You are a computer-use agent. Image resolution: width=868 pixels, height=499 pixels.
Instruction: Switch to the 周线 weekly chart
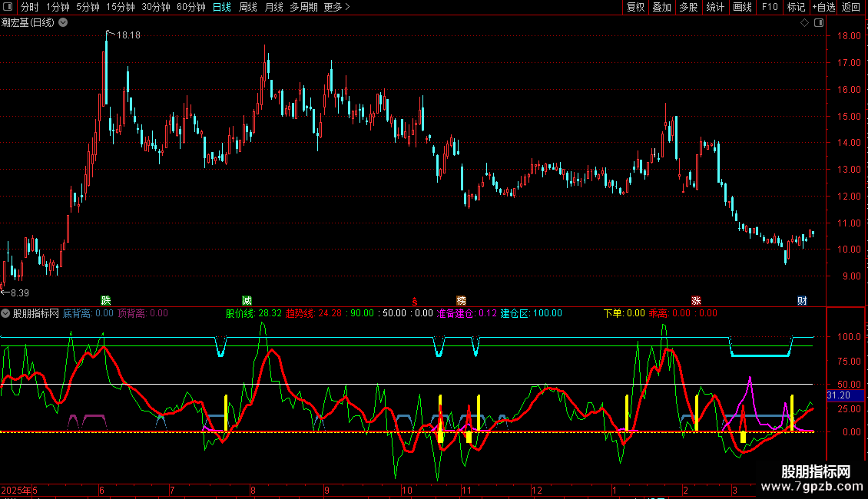point(248,7)
